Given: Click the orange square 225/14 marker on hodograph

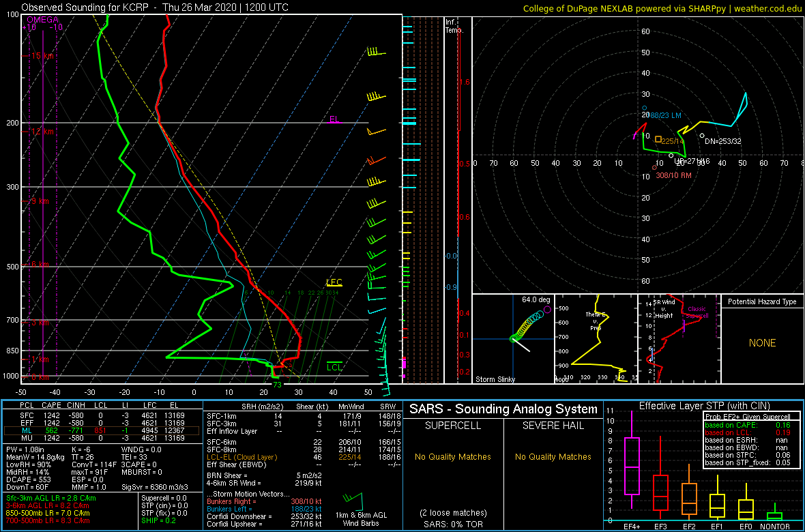Looking at the screenshot, I should tap(658, 138).
